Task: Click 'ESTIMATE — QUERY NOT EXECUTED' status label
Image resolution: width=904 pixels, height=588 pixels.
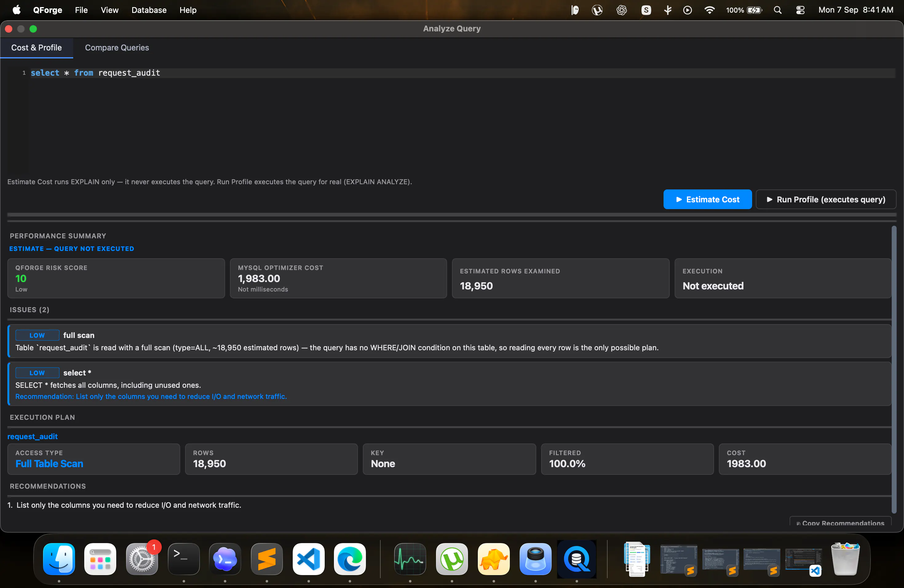Action: pyautogui.click(x=71, y=249)
